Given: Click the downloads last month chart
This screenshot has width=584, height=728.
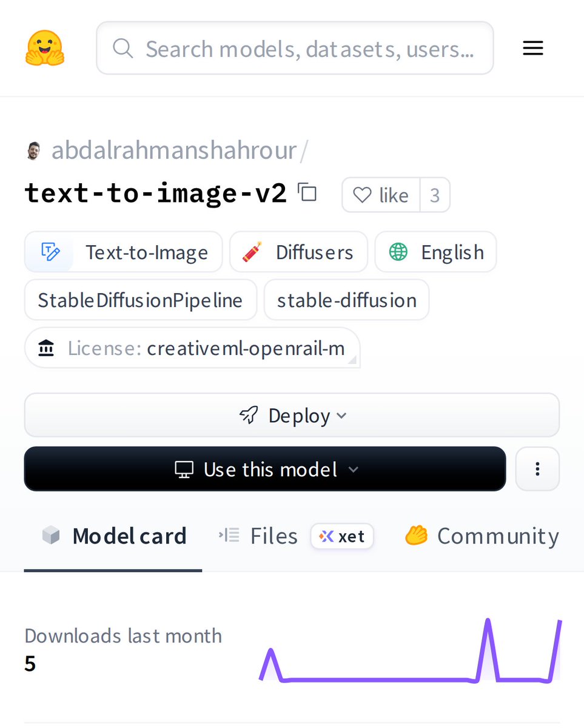Looking at the screenshot, I should click(x=411, y=650).
